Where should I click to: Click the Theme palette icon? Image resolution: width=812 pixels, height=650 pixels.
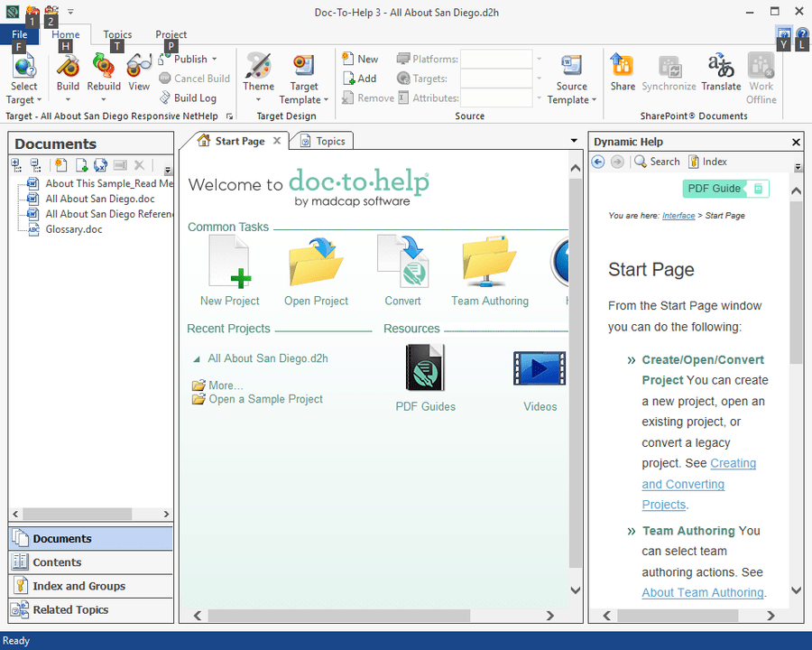pos(258,65)
